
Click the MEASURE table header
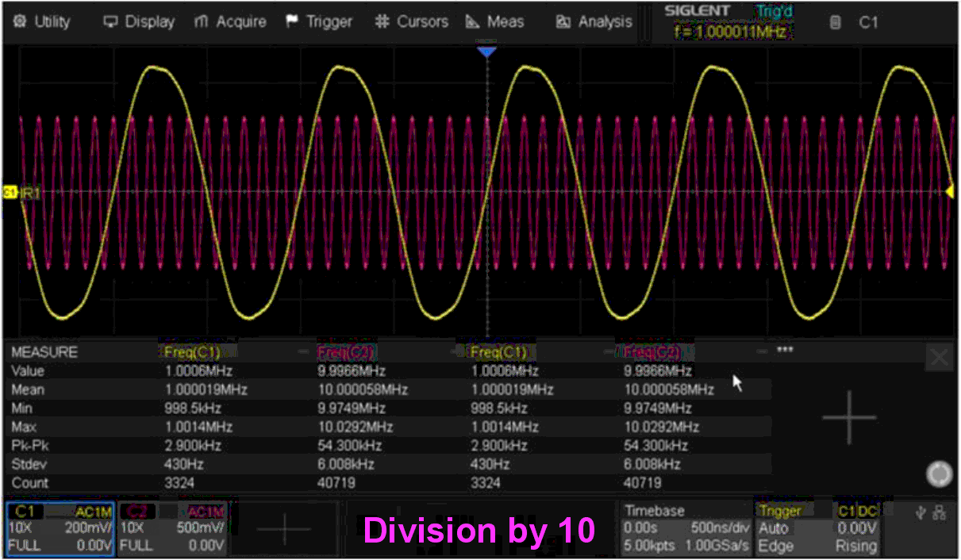(x=44, y=351)
